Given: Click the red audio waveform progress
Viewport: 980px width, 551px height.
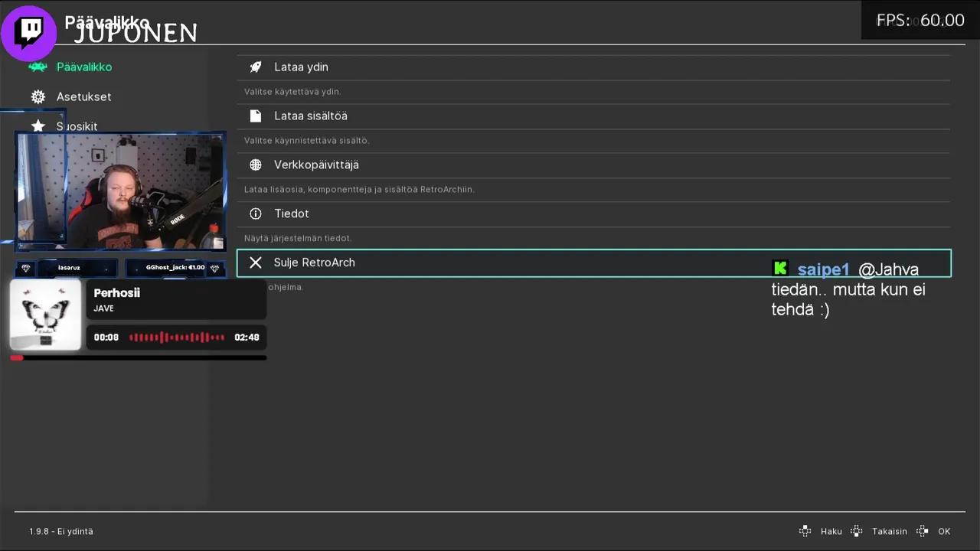Looking at the screenshot, I should 177,337.
